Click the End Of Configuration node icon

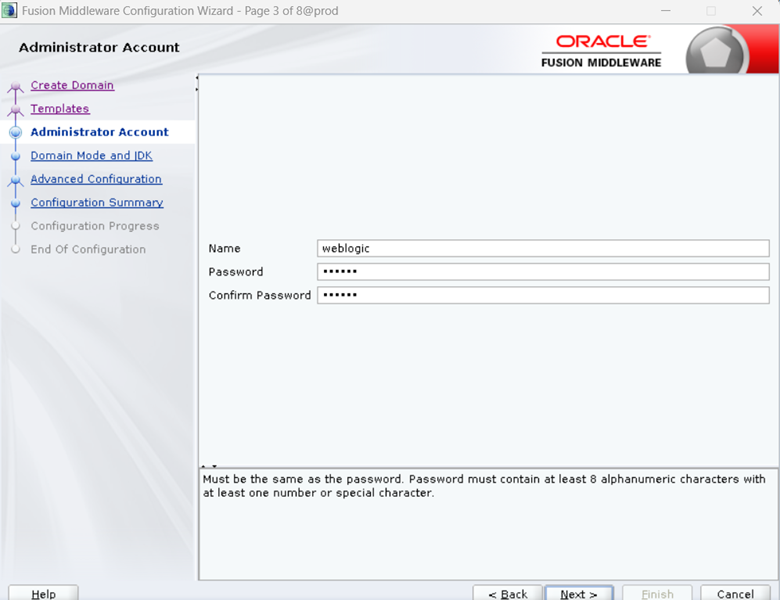tap(15, 249)
